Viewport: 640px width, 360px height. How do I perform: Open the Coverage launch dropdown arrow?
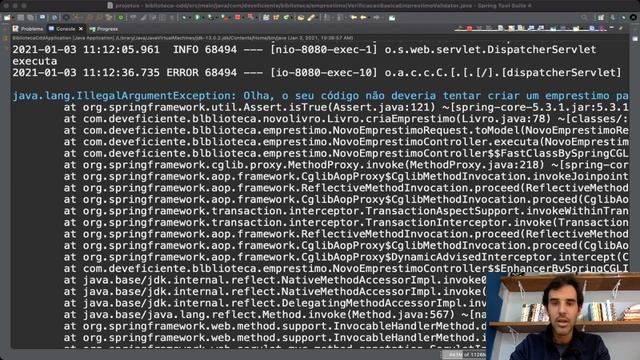tap(216, 18)
